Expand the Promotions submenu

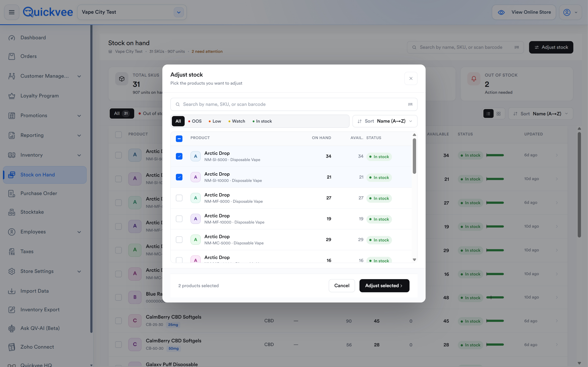click(x=79, y=116)
